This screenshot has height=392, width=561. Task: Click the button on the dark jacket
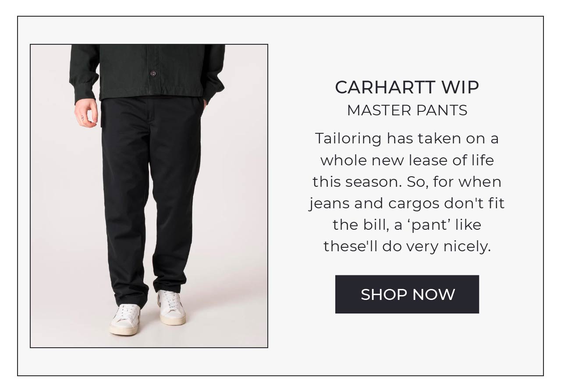coord(153,73)
